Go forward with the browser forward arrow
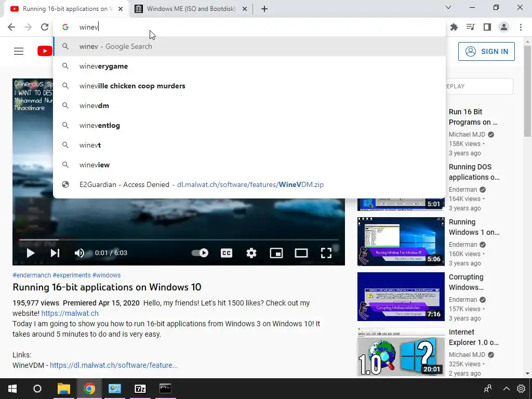 click(28, 27)
